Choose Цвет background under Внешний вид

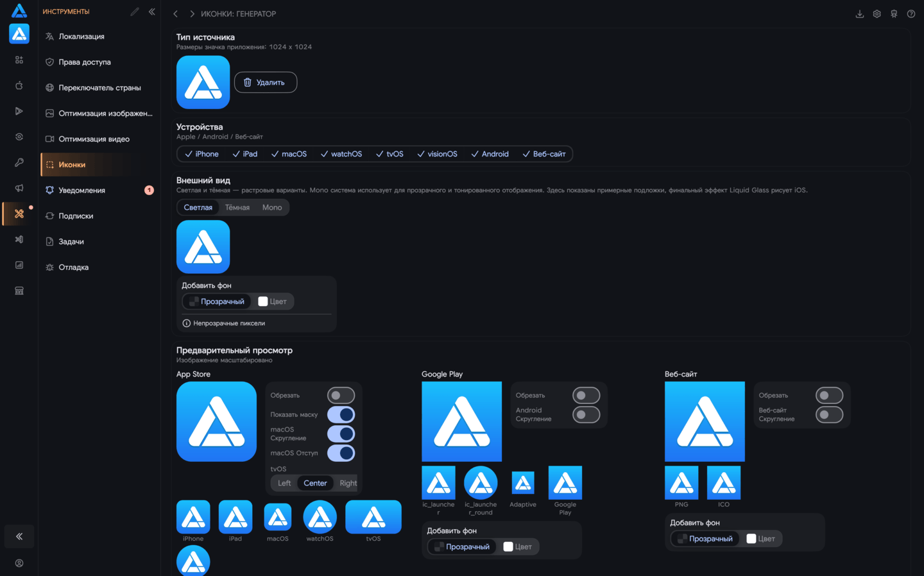click(x=272, y=301)
